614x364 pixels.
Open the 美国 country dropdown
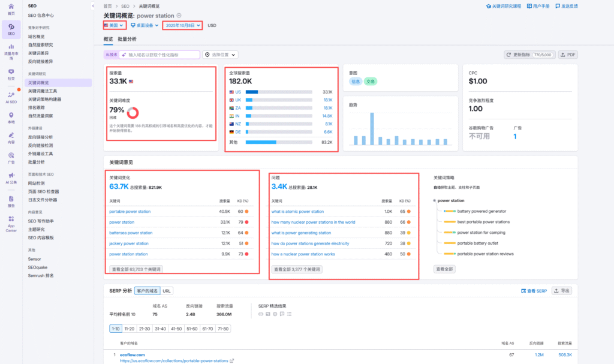pos(114,25)
